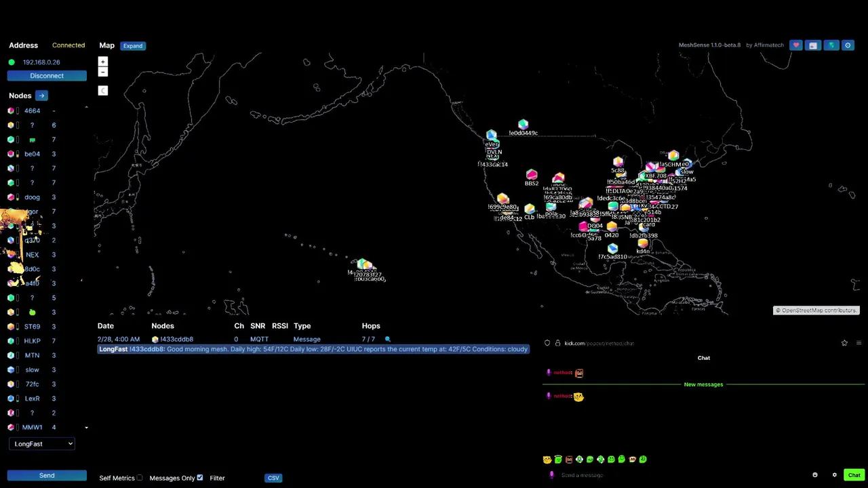Toggle Self Metrics checkbox
The image size is (868, 488).
point(140,478)
